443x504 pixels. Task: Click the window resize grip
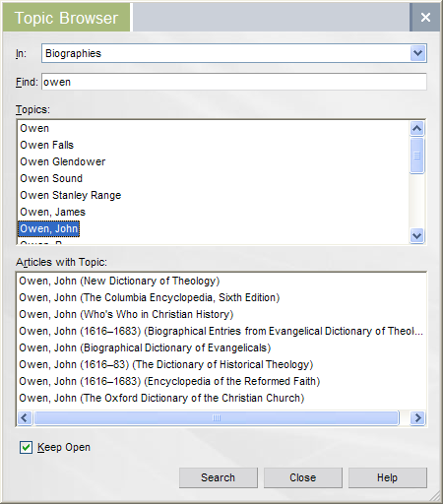point(434,496)
